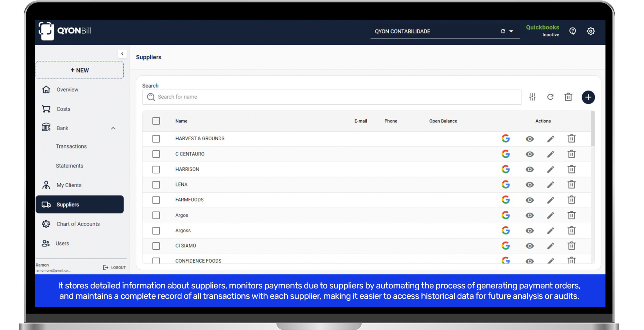Open help question mark icon
The height and width of the screenshot is (330, 644).
point(572,31)
